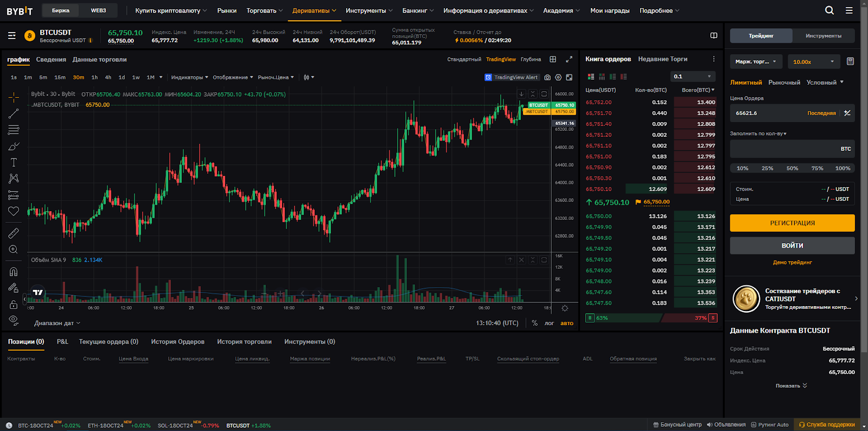Image resolution: width=868 pixels, height=431 pixels.
Task: Show combined buy and sell order book
Action: [x=591, y=77]
